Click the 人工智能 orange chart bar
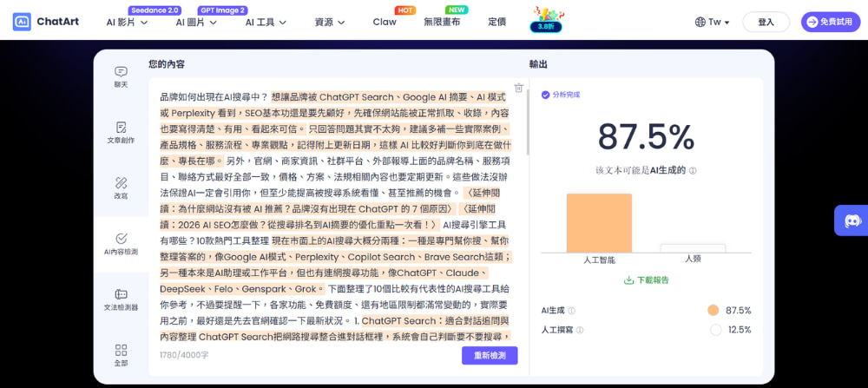The image size is (868, 388). pyautogui.click(x=599, y=223)
